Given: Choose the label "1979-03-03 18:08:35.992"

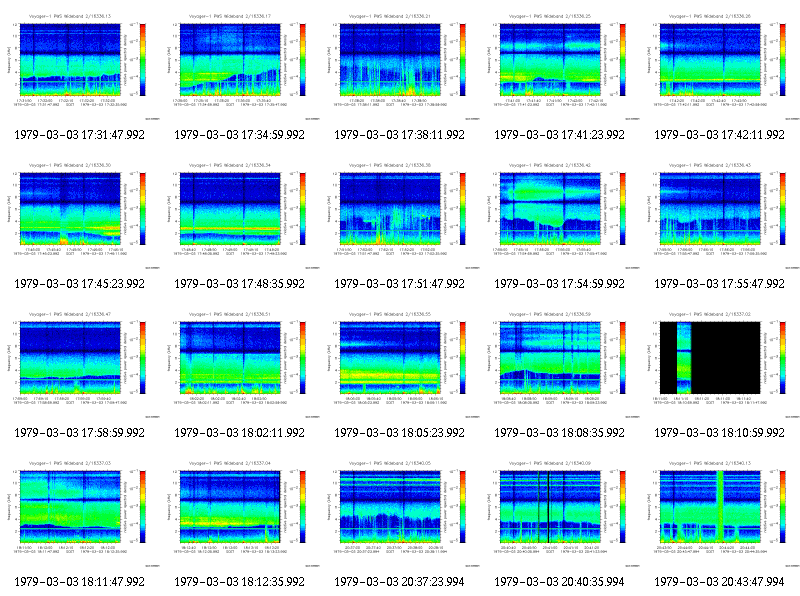Looking at the screenshot, I should point(560,433).
